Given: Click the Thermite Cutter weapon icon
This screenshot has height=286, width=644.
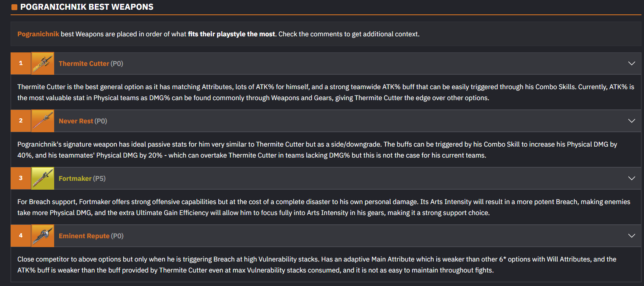Looking at the screenshot, I should coord(43,63).
